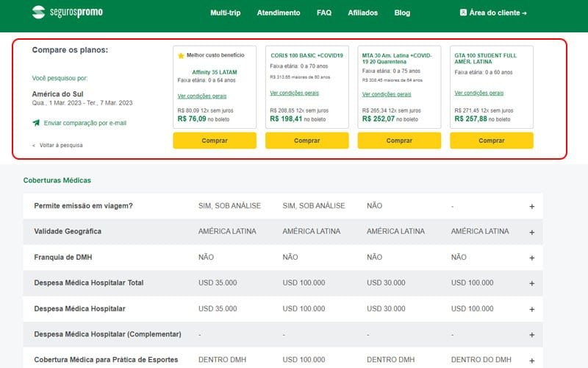Open the Afiliados navigation link

[362, 13]
